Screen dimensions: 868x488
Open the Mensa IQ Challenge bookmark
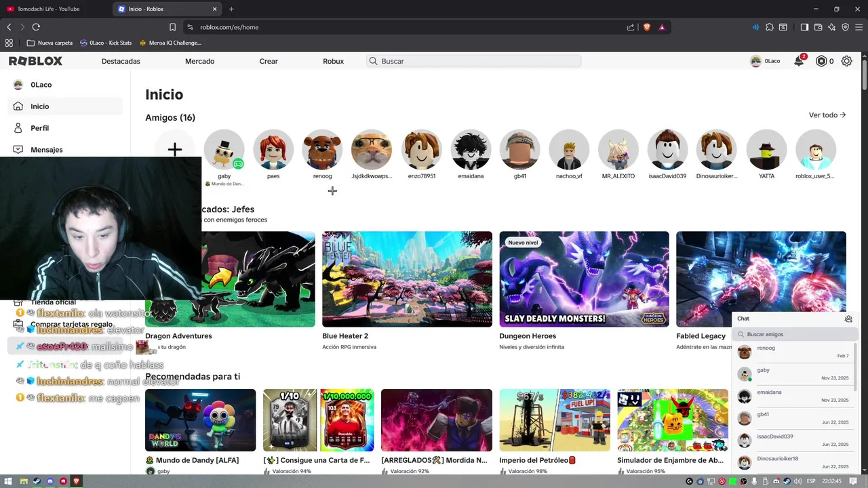170,43
